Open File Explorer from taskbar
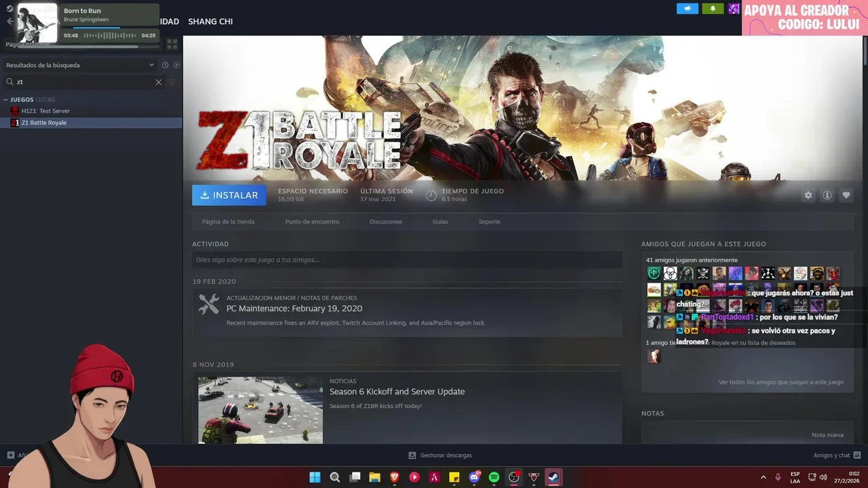 pos(374,477)
